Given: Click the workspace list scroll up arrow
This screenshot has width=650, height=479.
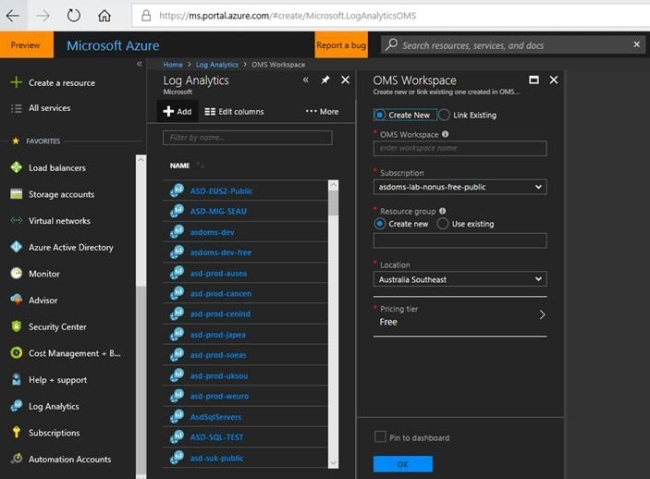Looking at the screenshot, I should [x=333, y=185].
